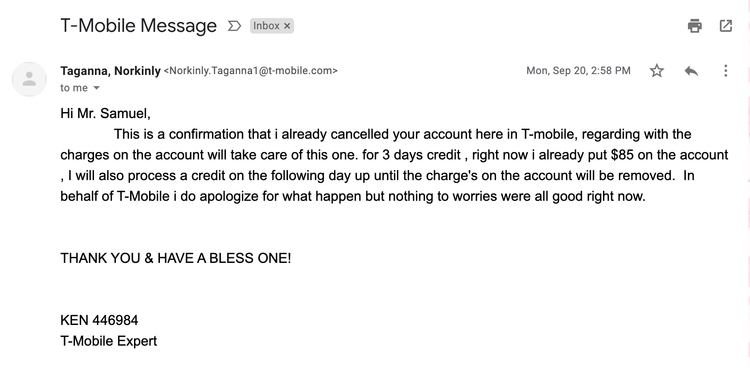Click the T-Mobile Message subject title
This screenshot has height=368, width=750.
(x=138, y=25)
